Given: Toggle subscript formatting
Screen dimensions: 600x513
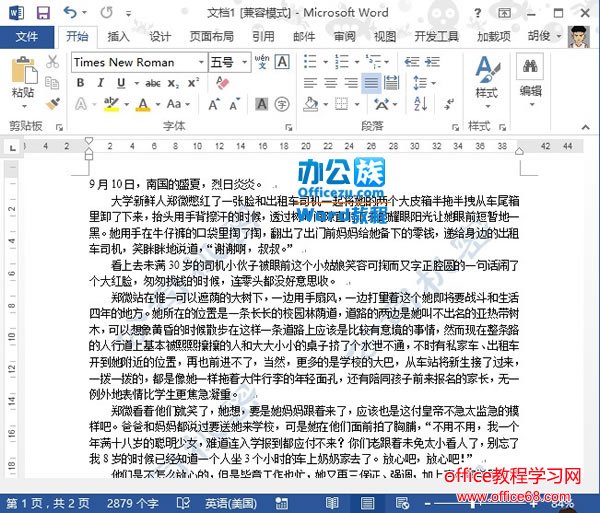Looking at the screenshot, I should 173,83.
